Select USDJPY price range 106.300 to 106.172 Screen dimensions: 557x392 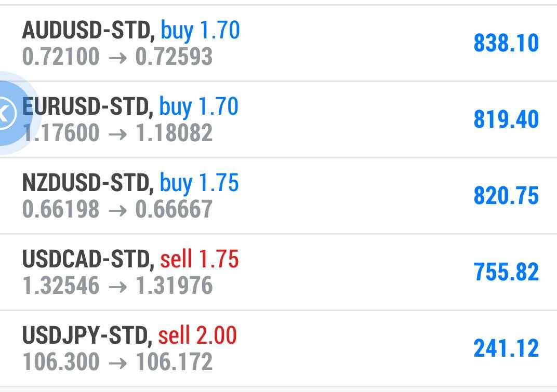click(117, 362)
